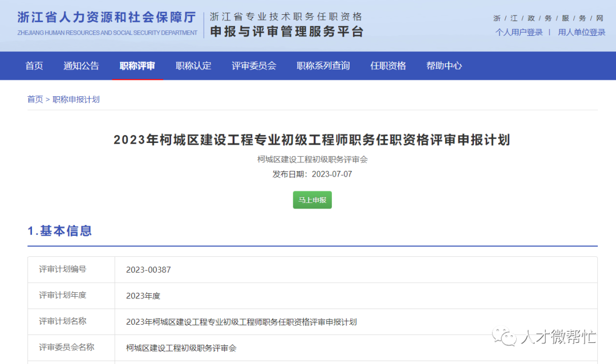
Task: Click 职称申报计划 in the breadcrumb
Action: click(x=77, y=99)
